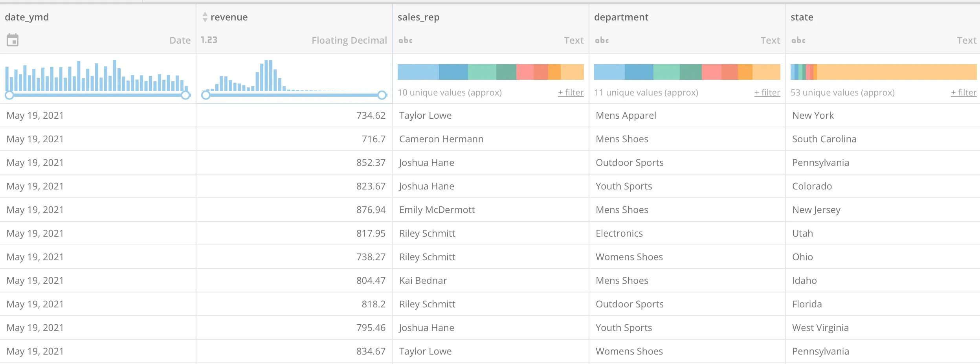Click the date_ymd column header

tap(27, 17)
